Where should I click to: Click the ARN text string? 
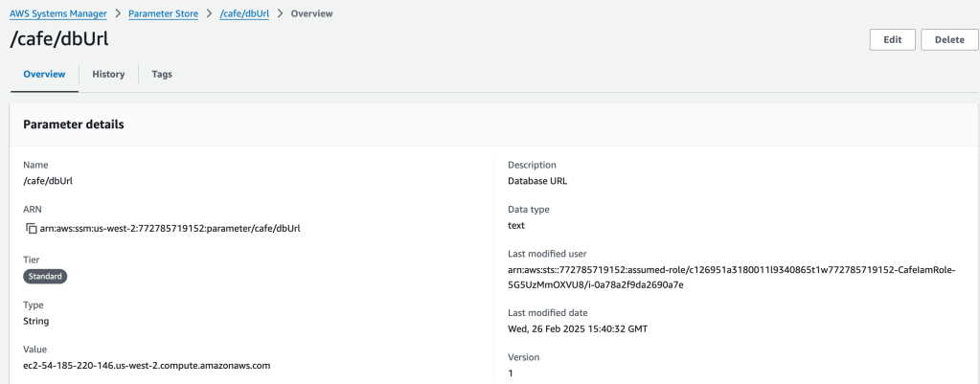(x=170, y=228)
